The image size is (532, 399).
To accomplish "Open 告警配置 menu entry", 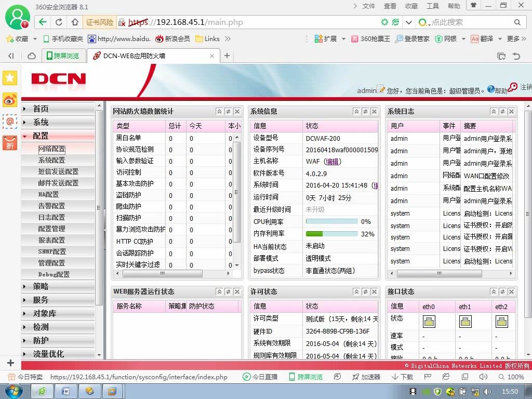I will click(51, 206).
